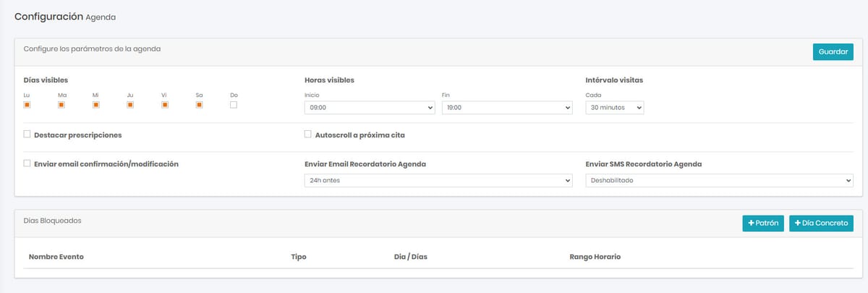Click the Guardar button
This screenshot has height=293, width=868.
click(x=833, y=52)
